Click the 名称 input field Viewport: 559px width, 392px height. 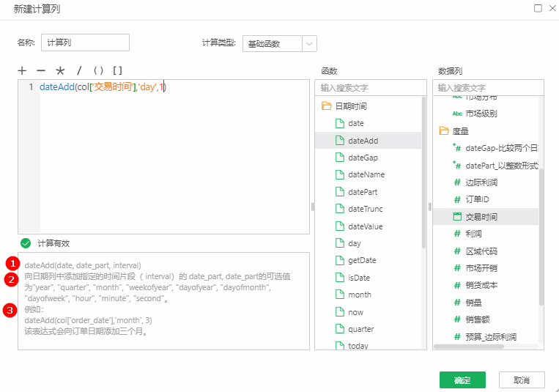pyautogui.click(x=85, y=42)
